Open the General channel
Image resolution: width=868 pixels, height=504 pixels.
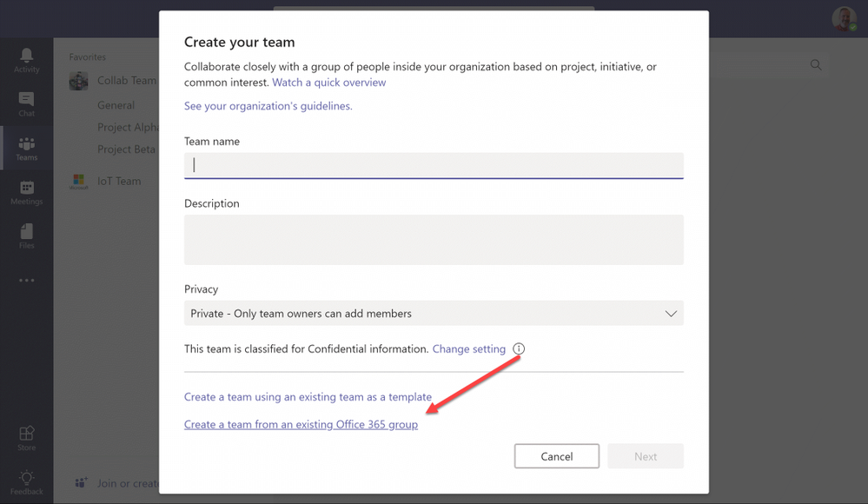[x=116, y=105]
